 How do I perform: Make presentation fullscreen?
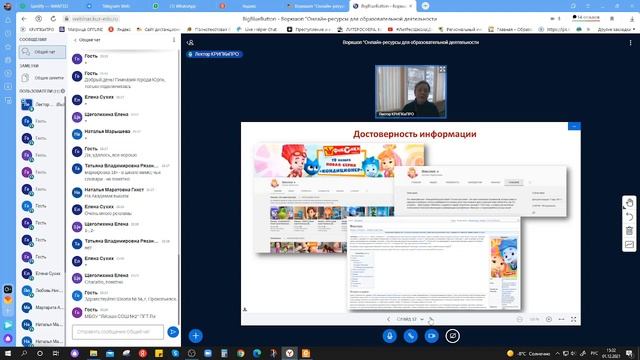pos(573,319)
